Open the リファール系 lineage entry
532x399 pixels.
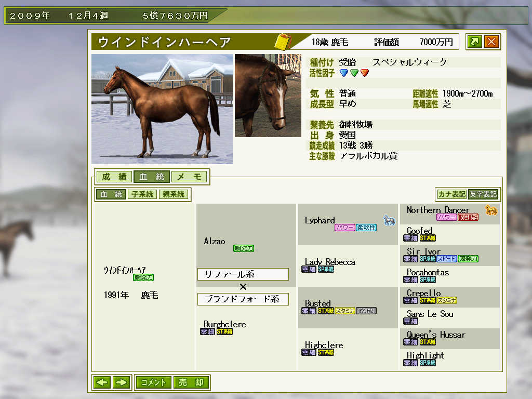tap(243, 274)
